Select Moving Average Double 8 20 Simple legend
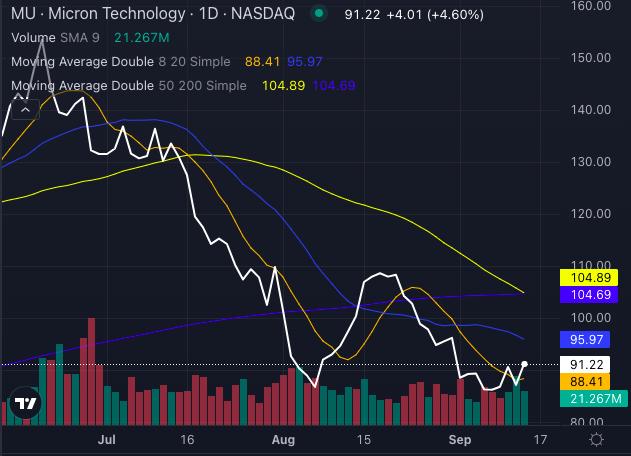The image size is (631, 456). tap(121, 62)
